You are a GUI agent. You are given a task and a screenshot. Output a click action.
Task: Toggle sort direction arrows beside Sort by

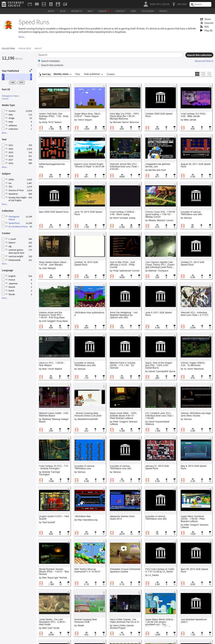pyautogui.click(x=40, y=74)
